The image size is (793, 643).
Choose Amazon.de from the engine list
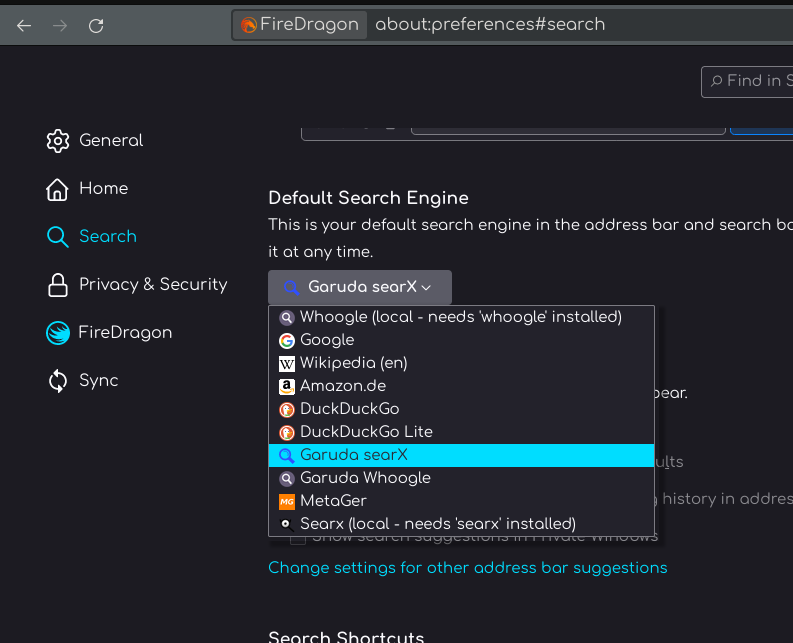coord(461,387)
